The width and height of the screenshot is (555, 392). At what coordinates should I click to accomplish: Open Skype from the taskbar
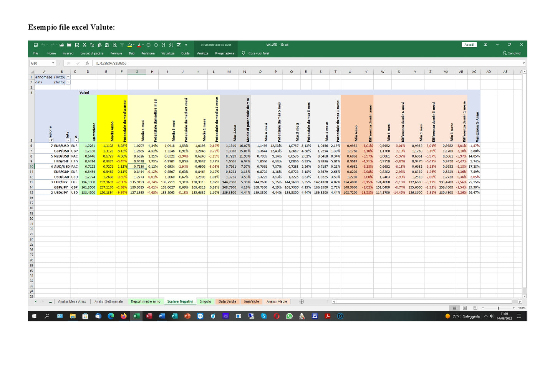click(264, 316)
